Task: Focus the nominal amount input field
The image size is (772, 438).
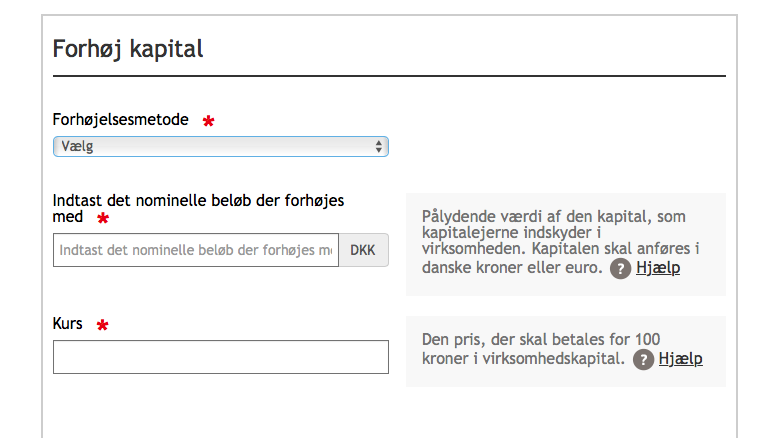Action: pos(196,250)
